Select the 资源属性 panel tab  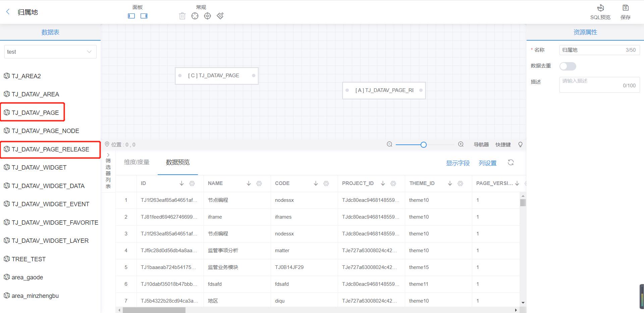pyautogui.click(x=585, y=32)
